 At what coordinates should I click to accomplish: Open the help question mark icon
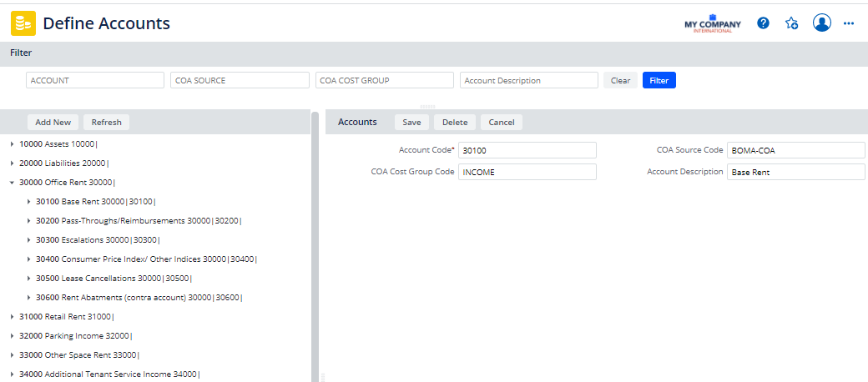tap(763, 23)
